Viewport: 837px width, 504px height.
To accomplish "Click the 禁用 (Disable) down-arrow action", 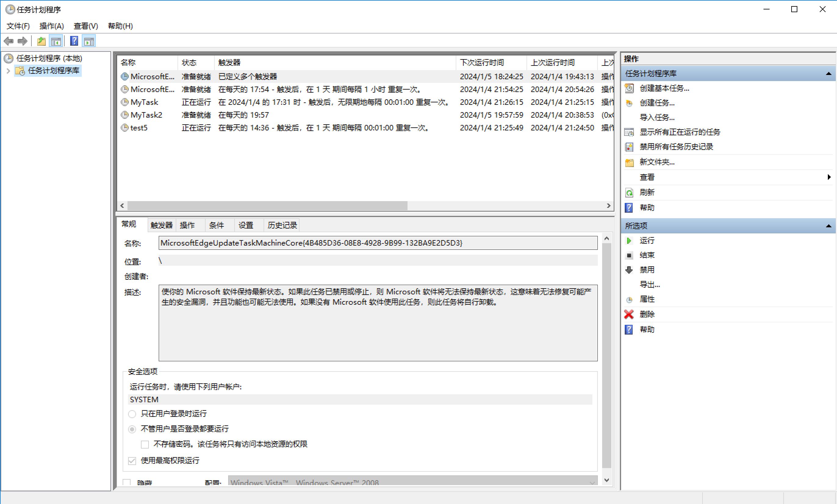I will pos(646,270).
